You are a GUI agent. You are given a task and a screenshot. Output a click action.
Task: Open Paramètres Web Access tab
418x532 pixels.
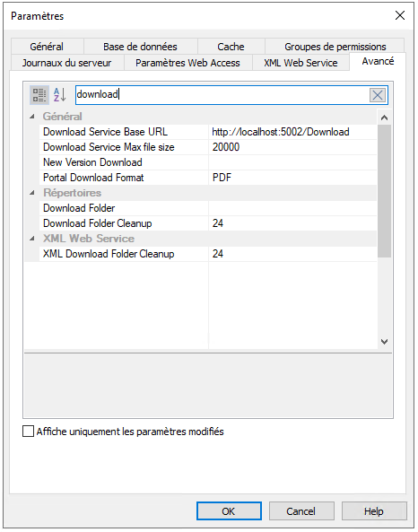tap(187, 63)
